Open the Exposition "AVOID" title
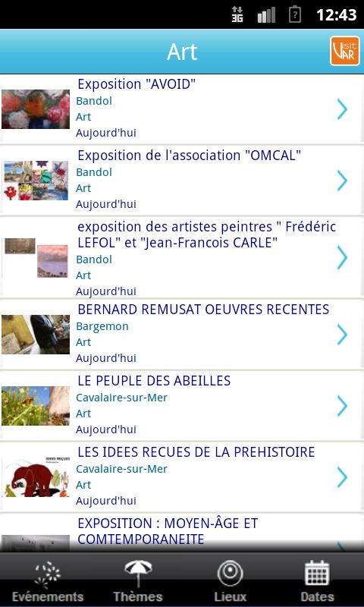 pos(136,84)
